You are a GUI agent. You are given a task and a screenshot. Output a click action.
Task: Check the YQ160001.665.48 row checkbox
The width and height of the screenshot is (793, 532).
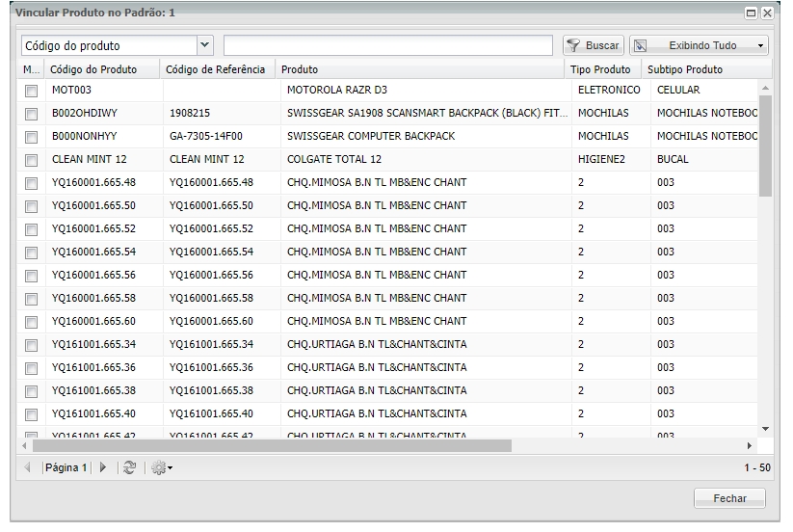[x=32, y=183]
